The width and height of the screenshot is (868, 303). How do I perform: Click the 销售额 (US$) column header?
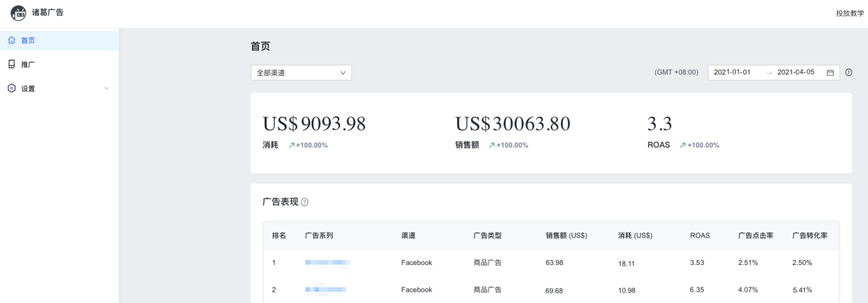566,236
